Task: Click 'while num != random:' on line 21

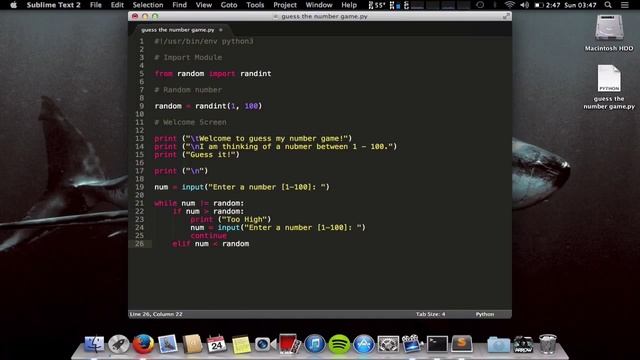Action: [x=199, y=203]
